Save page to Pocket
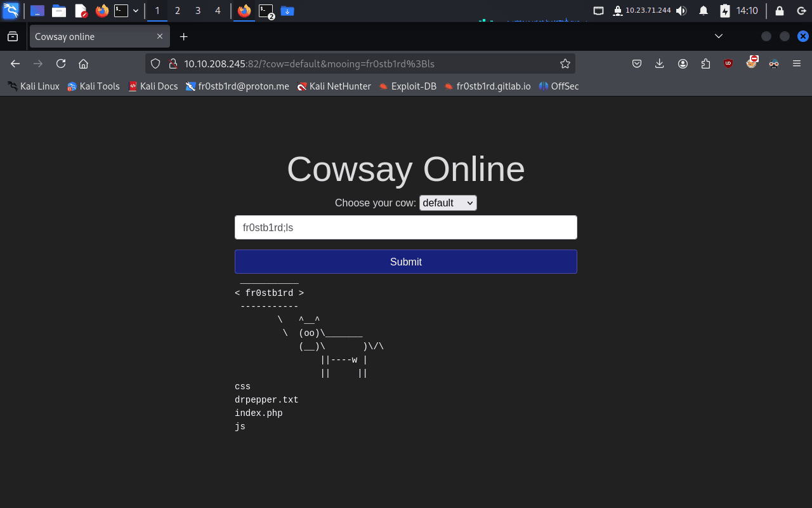812x508 pixels. 637,63
